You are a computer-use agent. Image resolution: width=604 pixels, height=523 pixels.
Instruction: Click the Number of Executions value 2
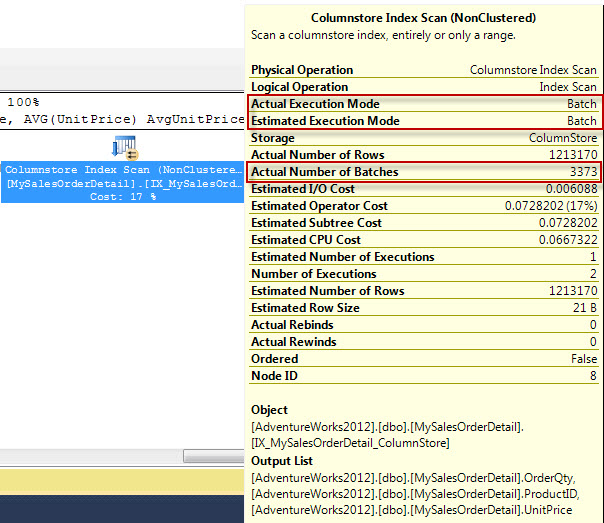[593, 274]
